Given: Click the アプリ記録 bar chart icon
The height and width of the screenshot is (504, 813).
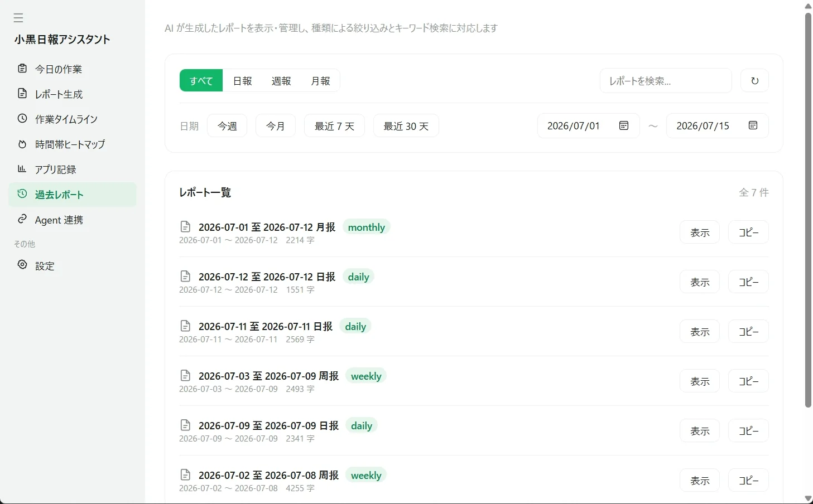Looking at the screenshot, I should point(22,169).
